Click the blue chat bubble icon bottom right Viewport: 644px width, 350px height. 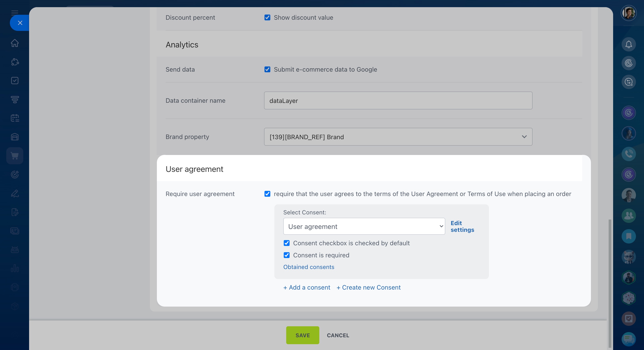629,339
